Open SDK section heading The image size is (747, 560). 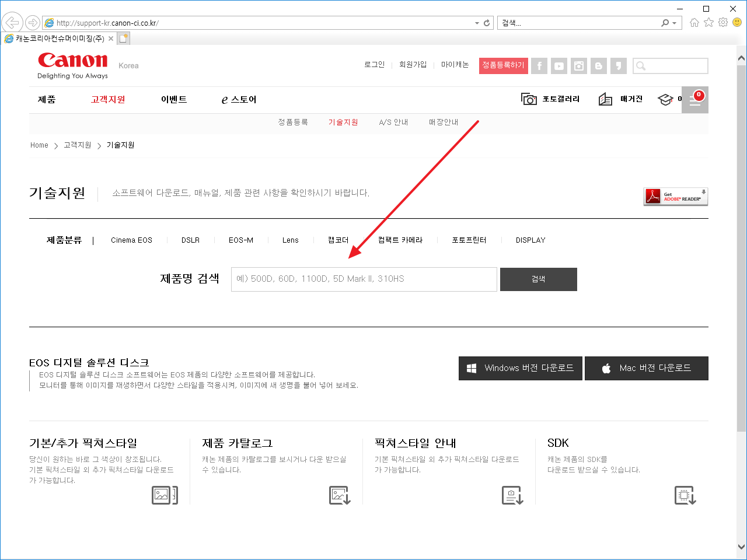click(558, 443)
